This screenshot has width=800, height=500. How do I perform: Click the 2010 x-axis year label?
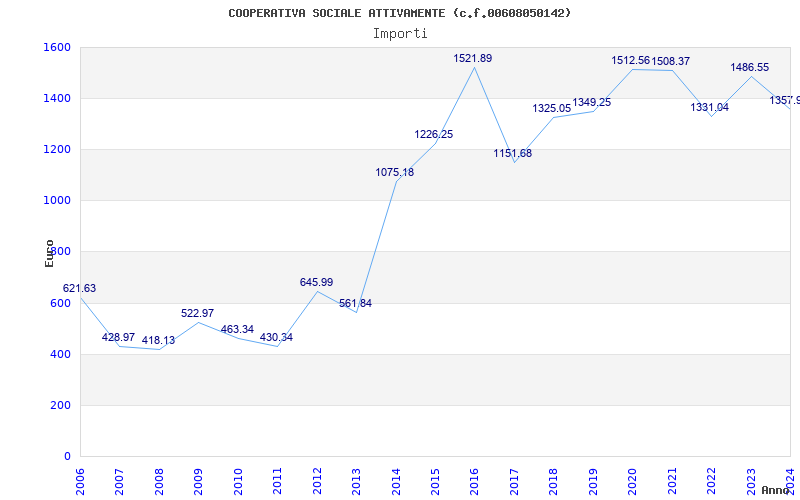coord(238,482)
